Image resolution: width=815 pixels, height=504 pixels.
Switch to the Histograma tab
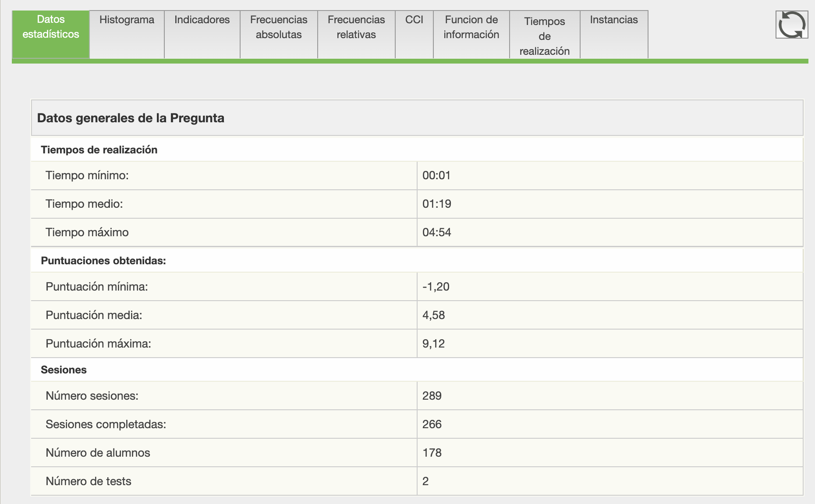[x=127, y=20]
